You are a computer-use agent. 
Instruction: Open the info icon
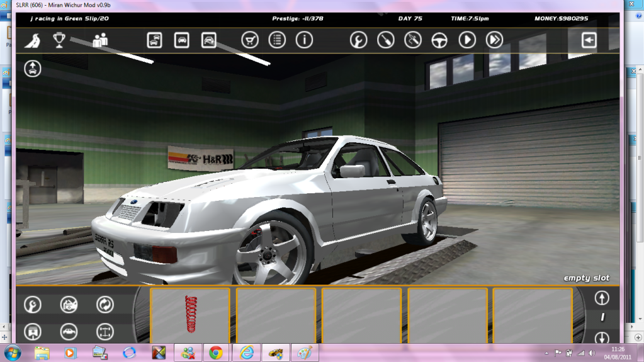click(x=304, y=40)
